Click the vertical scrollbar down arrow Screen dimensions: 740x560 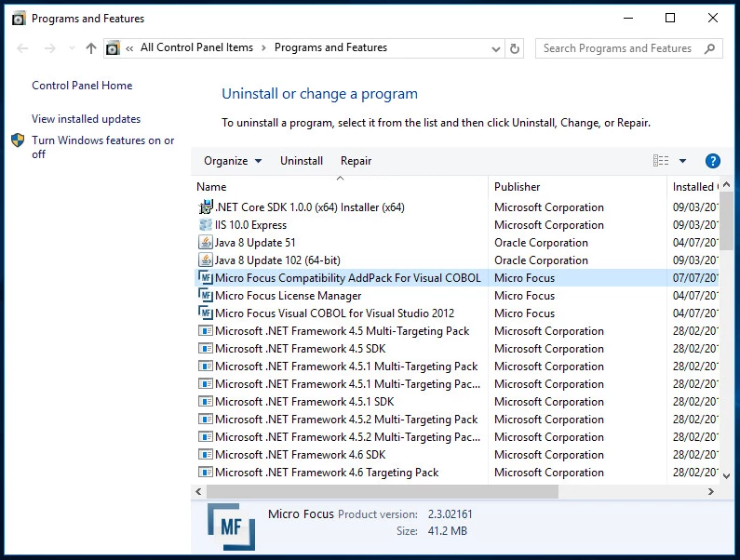tap(726, 476)
